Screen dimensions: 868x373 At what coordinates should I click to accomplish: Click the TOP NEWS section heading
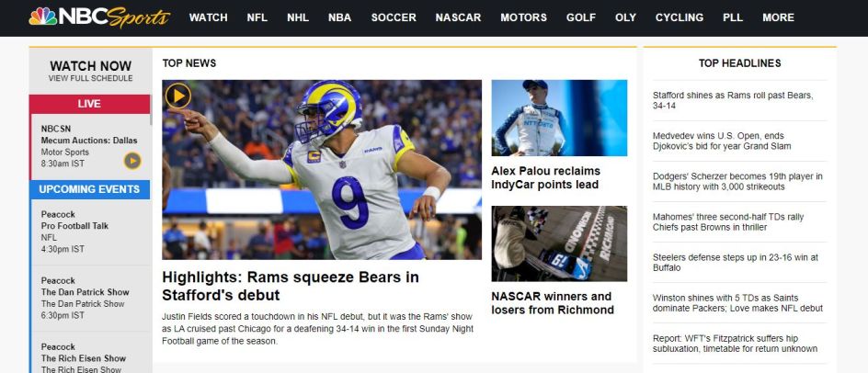tap(189, 63)
